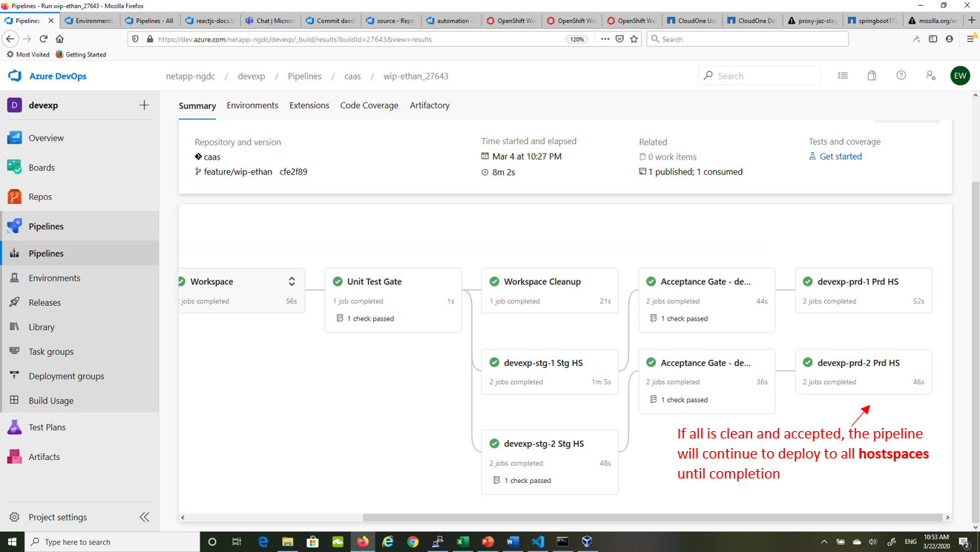Click the Azure DevOps logo
Screen dimensions: 980x552
click(15, 76)
